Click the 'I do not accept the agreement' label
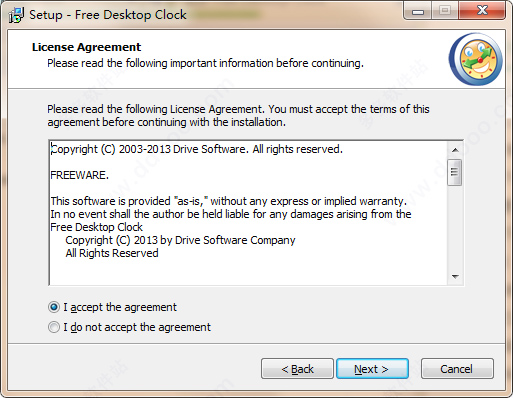This screenshot has height=398, width=513. (137, 327)
